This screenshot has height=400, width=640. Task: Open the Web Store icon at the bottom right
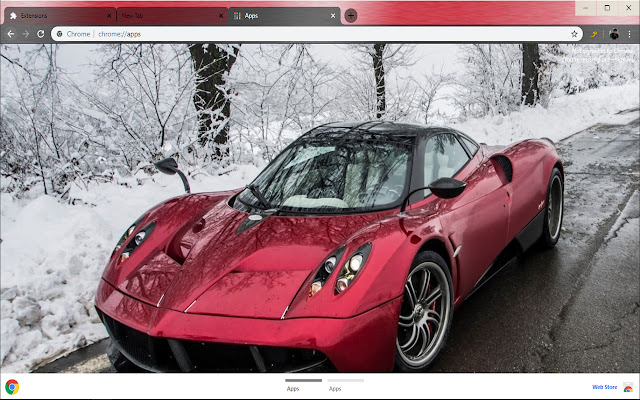[628, 387]
